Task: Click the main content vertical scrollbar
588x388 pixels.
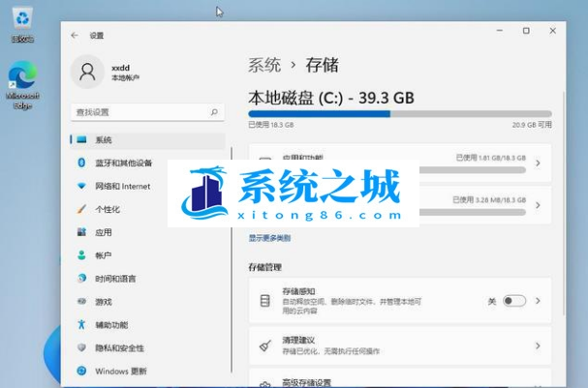Action: [564, 202]
